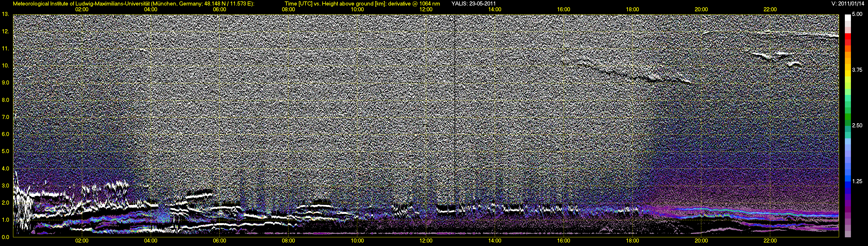Screen dimensions: 868x246
Task: Click the 10:00 label on the bottom time axis
Action: tap(357, 241)
